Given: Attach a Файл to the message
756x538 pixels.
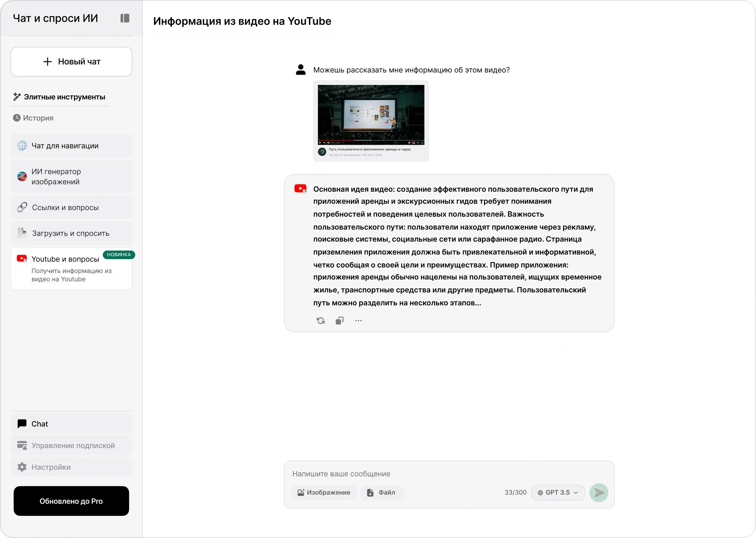Looking at the screenshot, I should [381, 493].
